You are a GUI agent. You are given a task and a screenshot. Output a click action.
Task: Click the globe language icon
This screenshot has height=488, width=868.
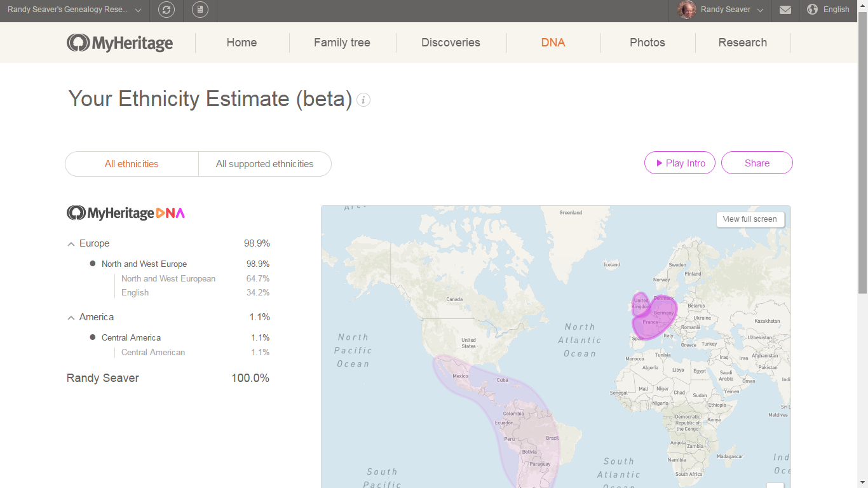click(812, 10)
